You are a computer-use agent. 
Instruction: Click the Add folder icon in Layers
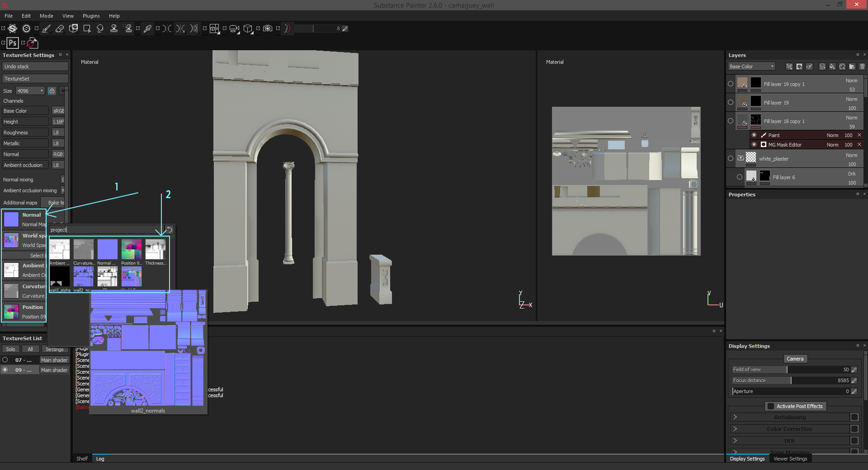(852, 66)
